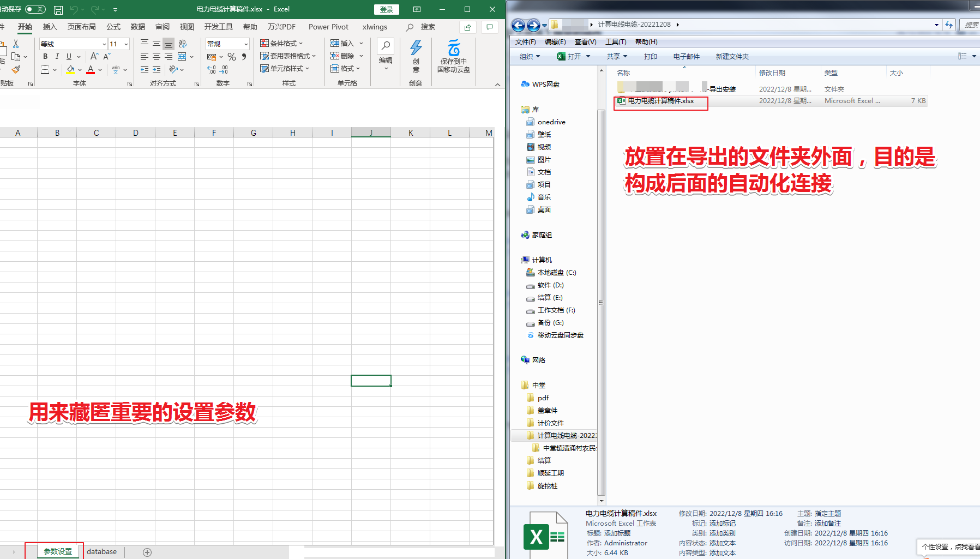The width and height of the screenshot is (980, 559).
Task: Toggle Italic formatting
Action: coord(57,56)
